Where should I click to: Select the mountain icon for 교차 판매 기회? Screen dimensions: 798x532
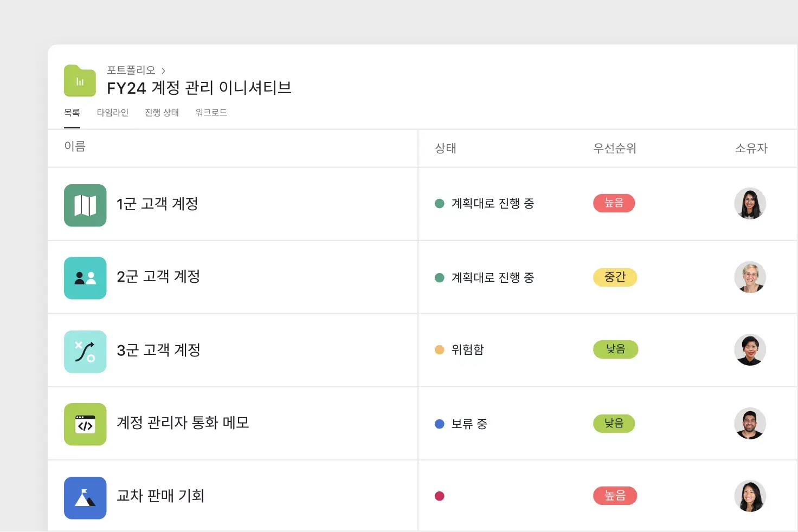coord(85,497)
